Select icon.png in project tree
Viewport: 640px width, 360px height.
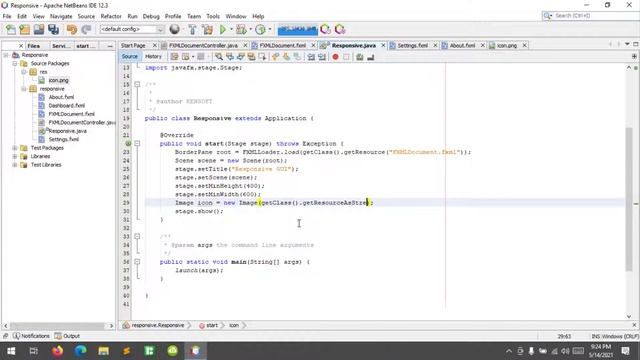click(x=58, y=80)
